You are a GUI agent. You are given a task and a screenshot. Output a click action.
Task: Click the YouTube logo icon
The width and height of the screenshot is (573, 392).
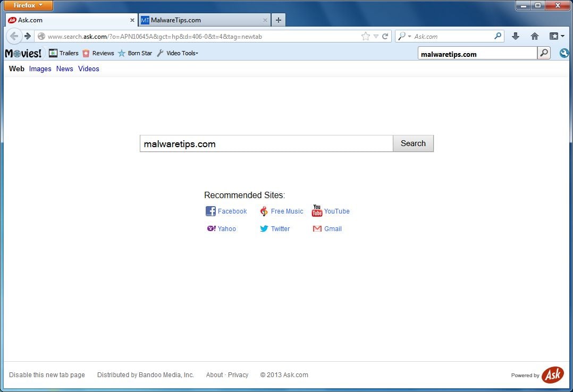(x=317, y=210)
